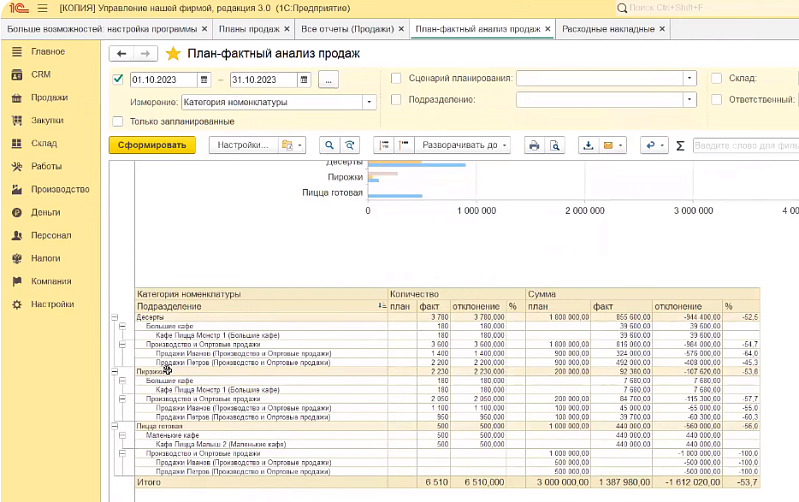The image size is (799, 502).
Task: Open print preview icon
Action: [554, 145]
